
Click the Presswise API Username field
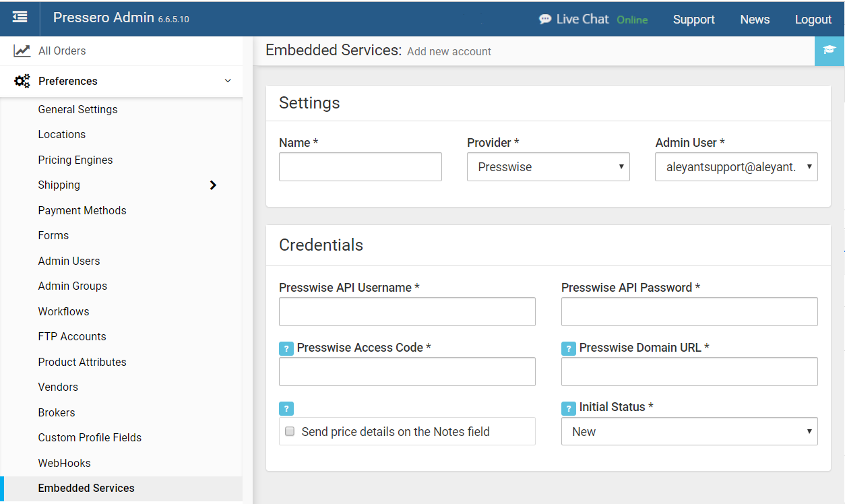click(407, 312)
